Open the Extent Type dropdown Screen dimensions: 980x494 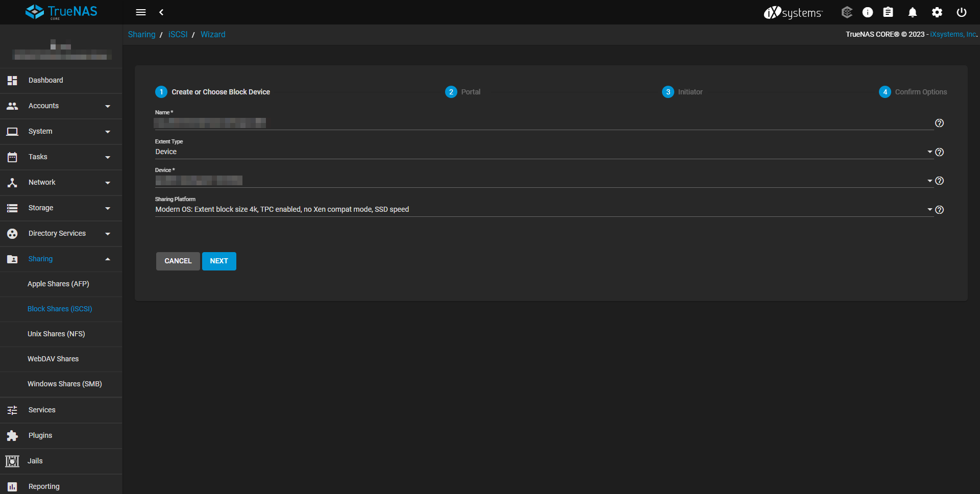tap(541, 152)
